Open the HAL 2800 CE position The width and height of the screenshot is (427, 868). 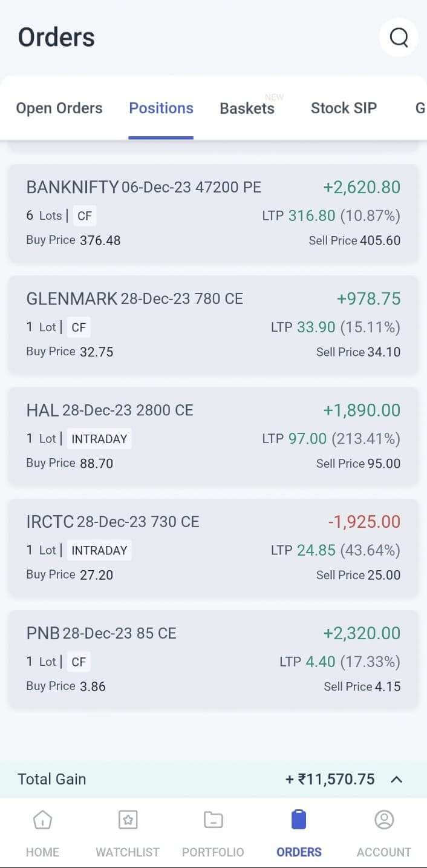tap(213, 436)
